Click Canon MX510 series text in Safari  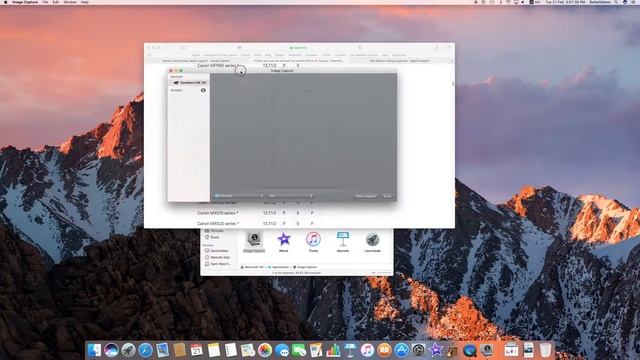(217, 213)
